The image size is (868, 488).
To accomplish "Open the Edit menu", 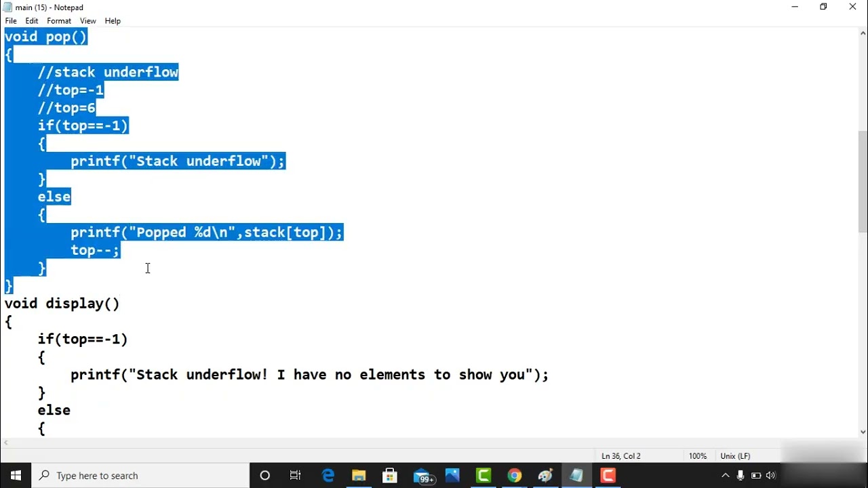I will point(32,21).
